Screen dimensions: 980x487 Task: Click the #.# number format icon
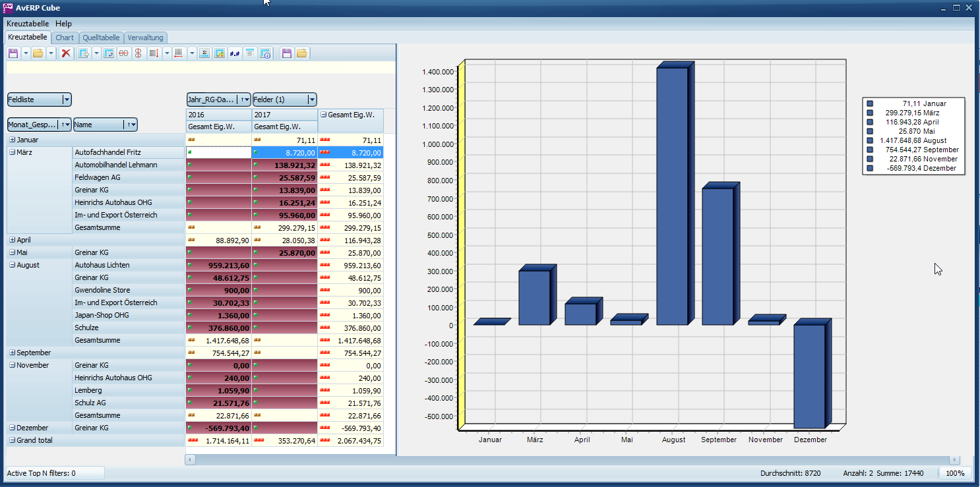tap(234, 53)
